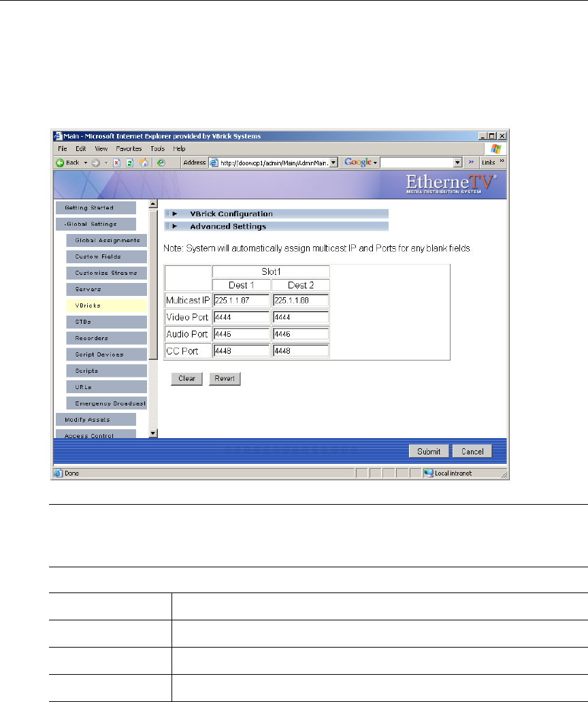Click the Submit button
This screenshot has height=702, width=588.
pyautogui.click(x=429, y=451)
